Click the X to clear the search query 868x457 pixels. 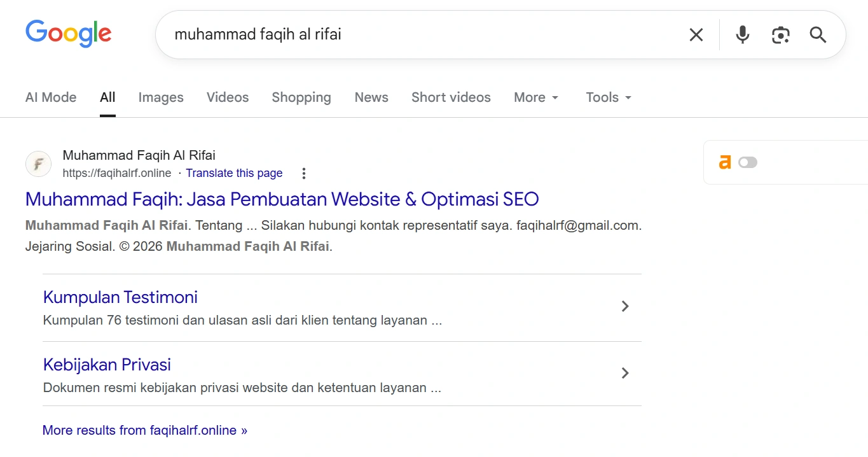tap(696, 35)
